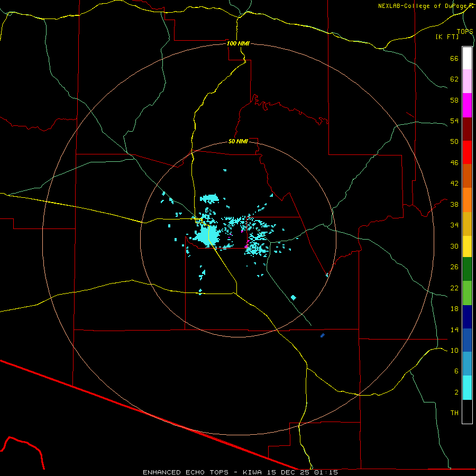Click the "100 NMI" range ring label
This screenshot has height=476, width=476.
click(238, 43)
